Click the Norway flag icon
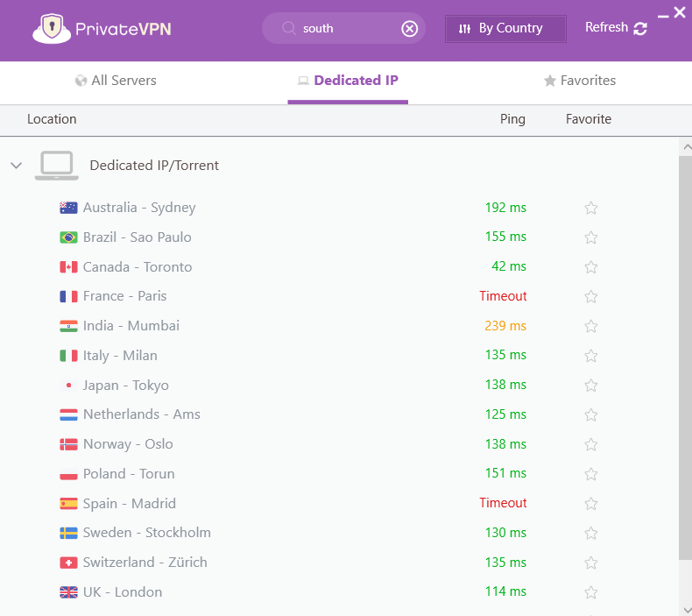The image size is (692, 616). tap(68, 444)
